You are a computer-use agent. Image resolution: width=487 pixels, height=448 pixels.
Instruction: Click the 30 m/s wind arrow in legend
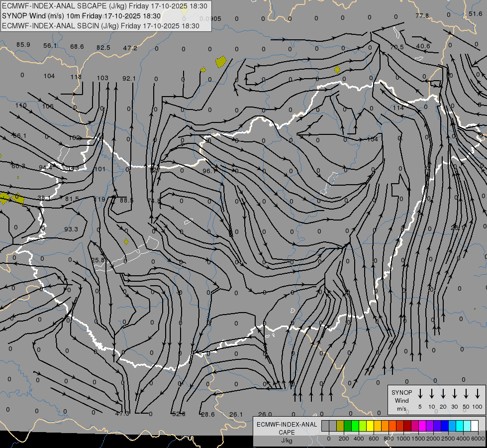(x=454, y=394)
